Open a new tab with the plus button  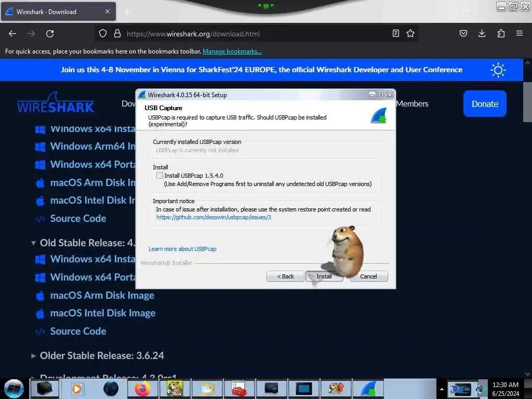(127, 12)
